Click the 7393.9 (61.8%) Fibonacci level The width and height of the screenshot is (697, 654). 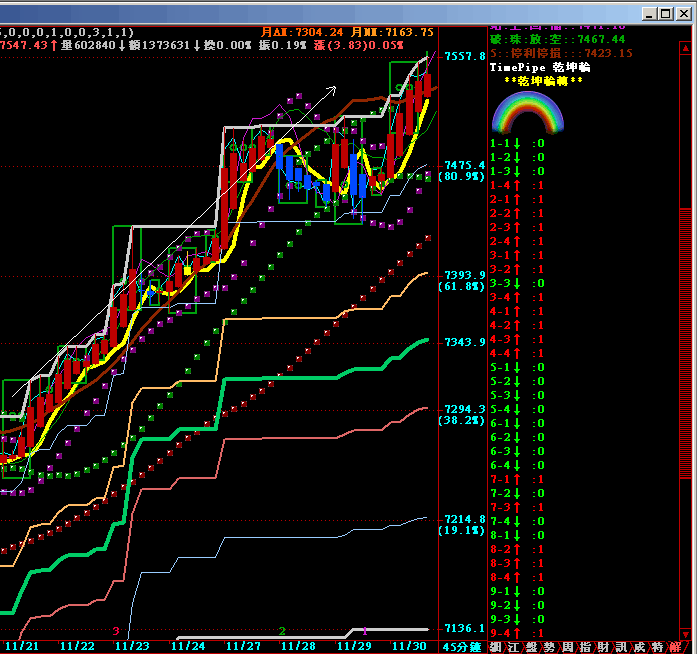(463, 280)
